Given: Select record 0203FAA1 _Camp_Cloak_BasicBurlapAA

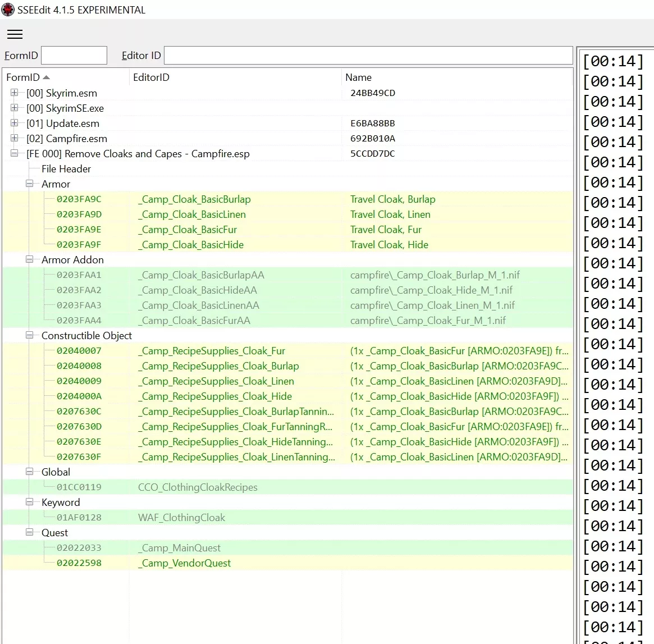Looking at the screenshot, I should 288,275.
